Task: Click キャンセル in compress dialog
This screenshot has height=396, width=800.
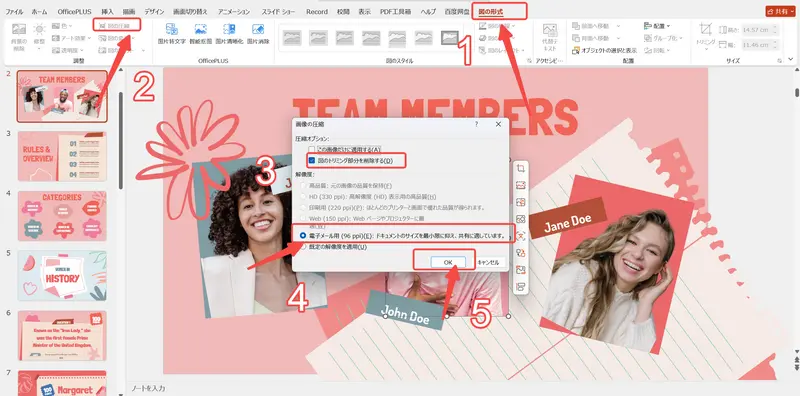Action: click(488, 262)
